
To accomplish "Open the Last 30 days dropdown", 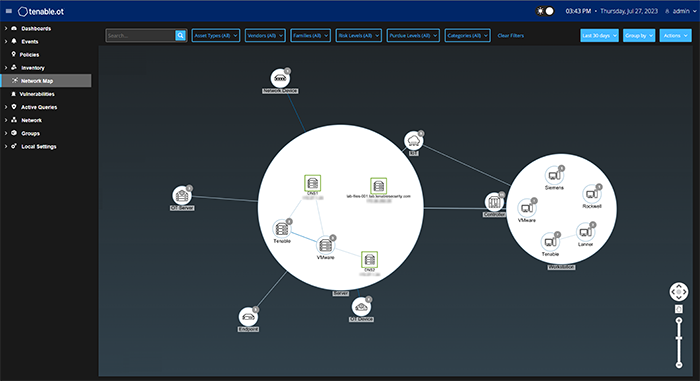I will click(x=599, y=35).
